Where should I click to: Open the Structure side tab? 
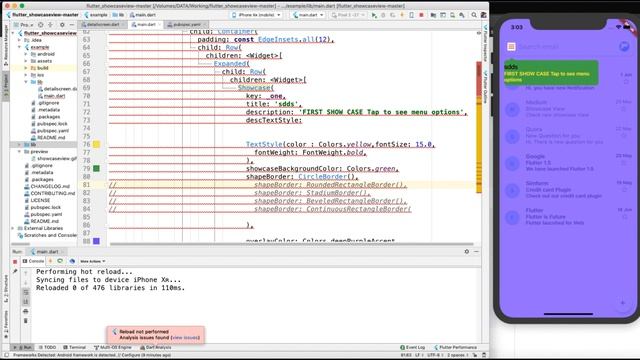coord(6,288)
